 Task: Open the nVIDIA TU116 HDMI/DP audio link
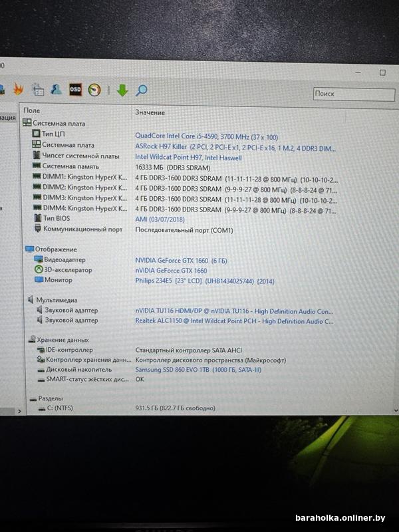pyautogui.click(x=234, y=311)
